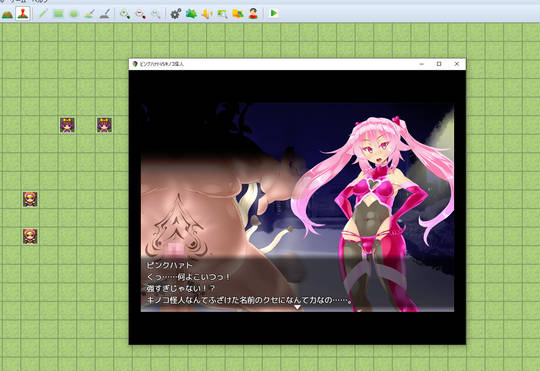Maximize the game playtest window
The height and width of the screenshot is (371, 540).
439,64
